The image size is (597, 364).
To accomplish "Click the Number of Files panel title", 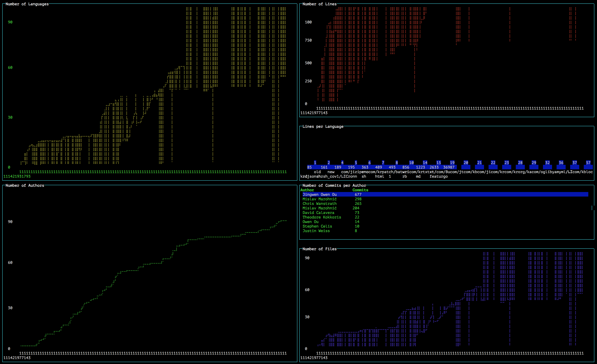I will coord(319,249).
